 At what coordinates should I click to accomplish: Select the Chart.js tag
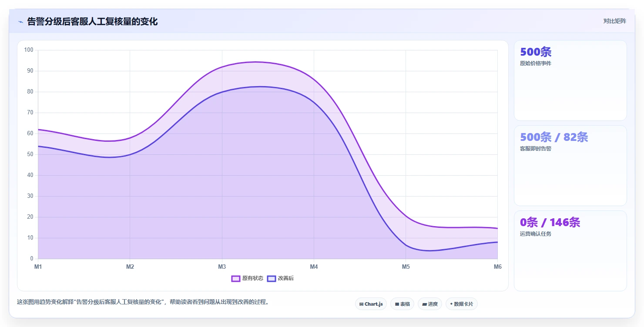pos(371,304)
